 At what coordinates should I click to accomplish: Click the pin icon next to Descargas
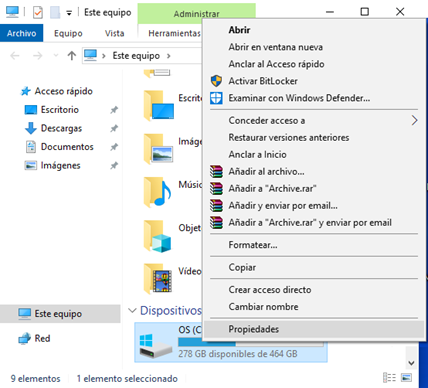click(114, 128)
